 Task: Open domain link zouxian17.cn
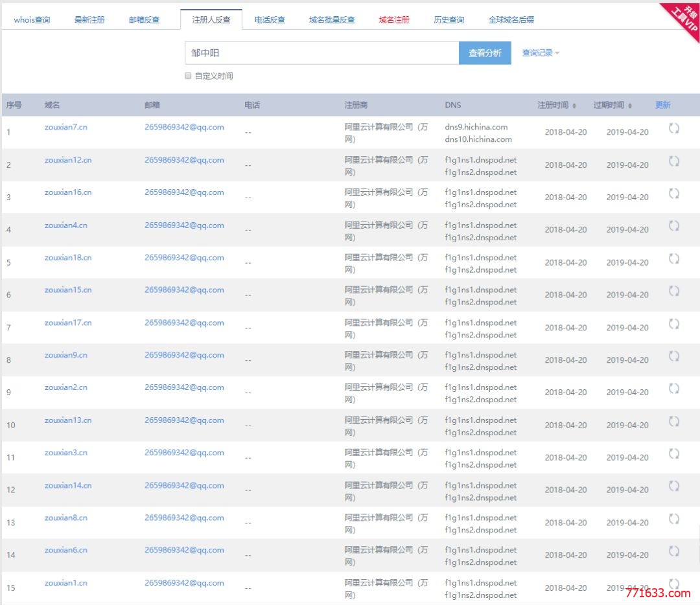click(x=68, y=323)
